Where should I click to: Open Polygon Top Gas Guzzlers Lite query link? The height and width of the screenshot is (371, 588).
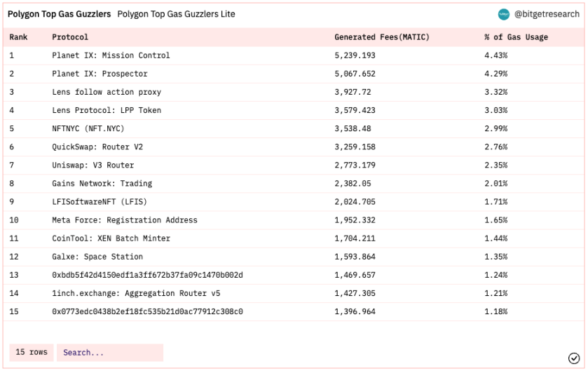pyautogui.click(x=176, y=14)
